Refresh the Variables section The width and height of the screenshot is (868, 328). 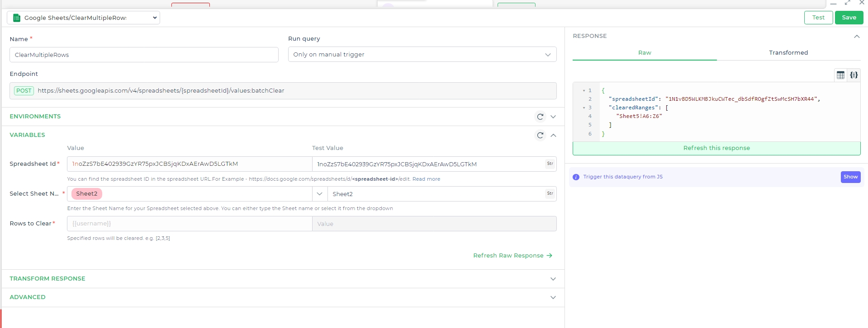click(x=540, y=135)
